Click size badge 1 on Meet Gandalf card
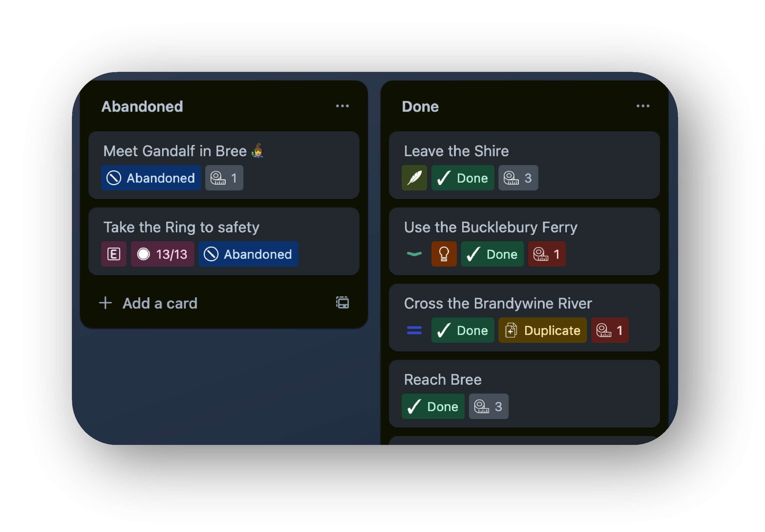The width and height of the screenshot is (765, 532). pyautogui.click(x=224, y=178)
